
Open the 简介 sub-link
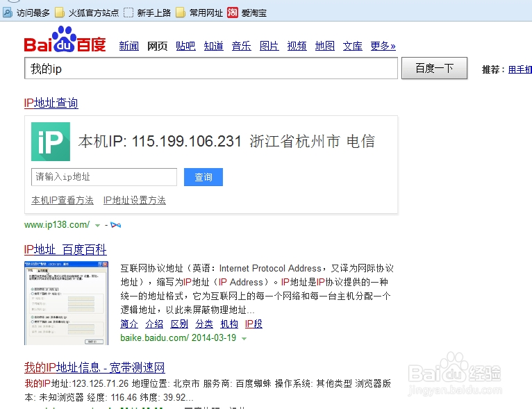(129, 324)
